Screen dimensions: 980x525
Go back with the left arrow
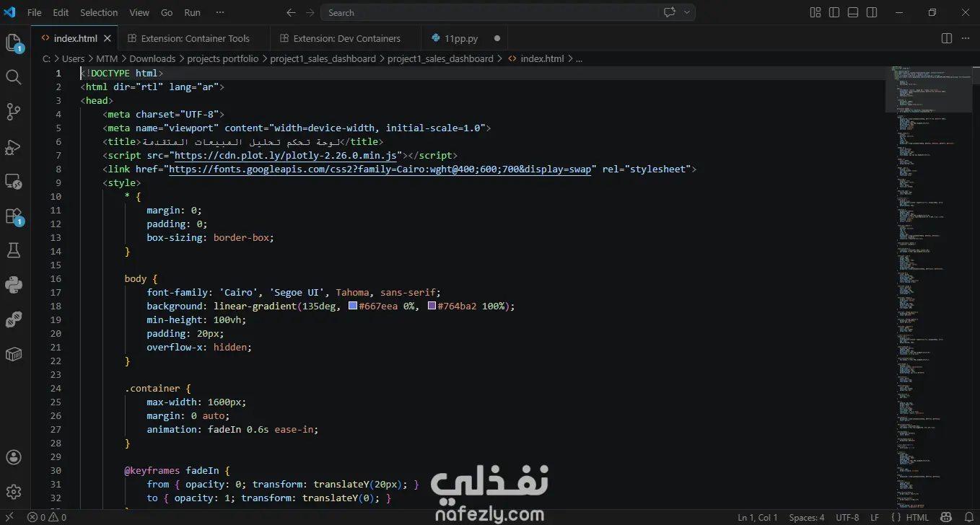291,12
